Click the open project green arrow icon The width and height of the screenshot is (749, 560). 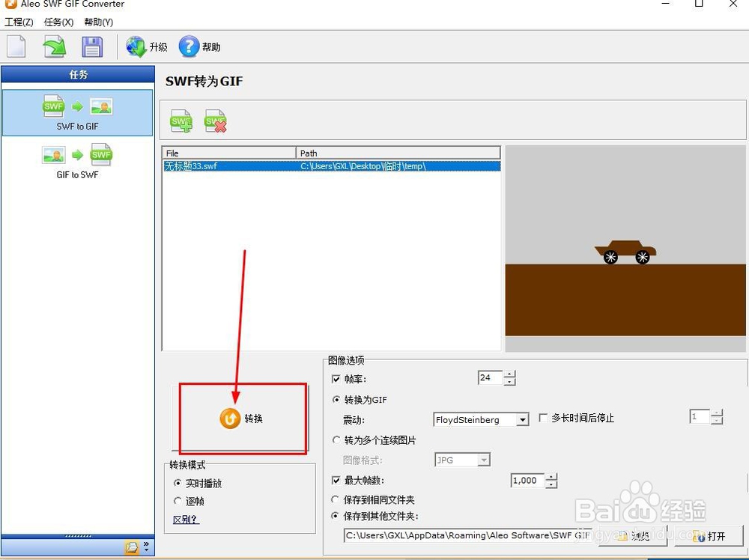pyautogui.click(x=55, y=46)
